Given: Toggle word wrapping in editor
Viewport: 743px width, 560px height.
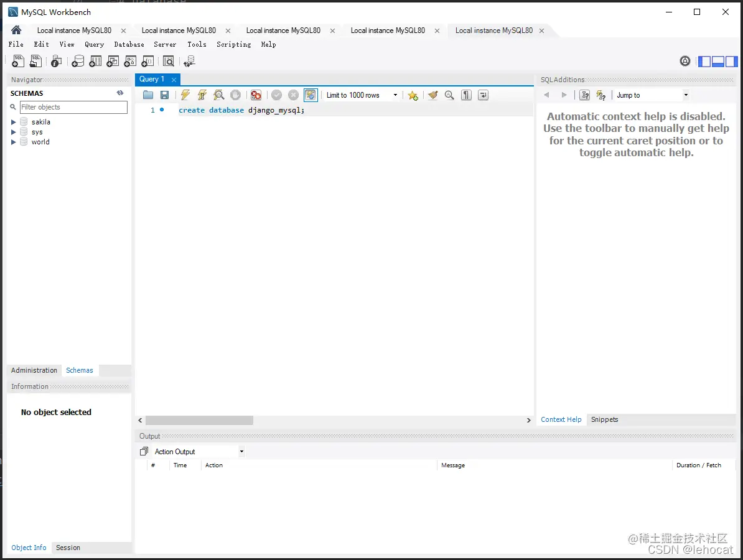Looking at the screenshot, I should 483,95.
